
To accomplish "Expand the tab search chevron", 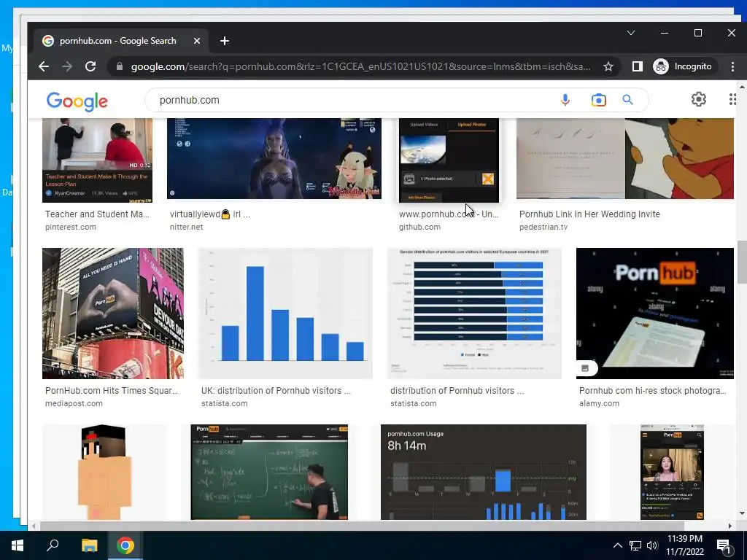I will point(631,33).
